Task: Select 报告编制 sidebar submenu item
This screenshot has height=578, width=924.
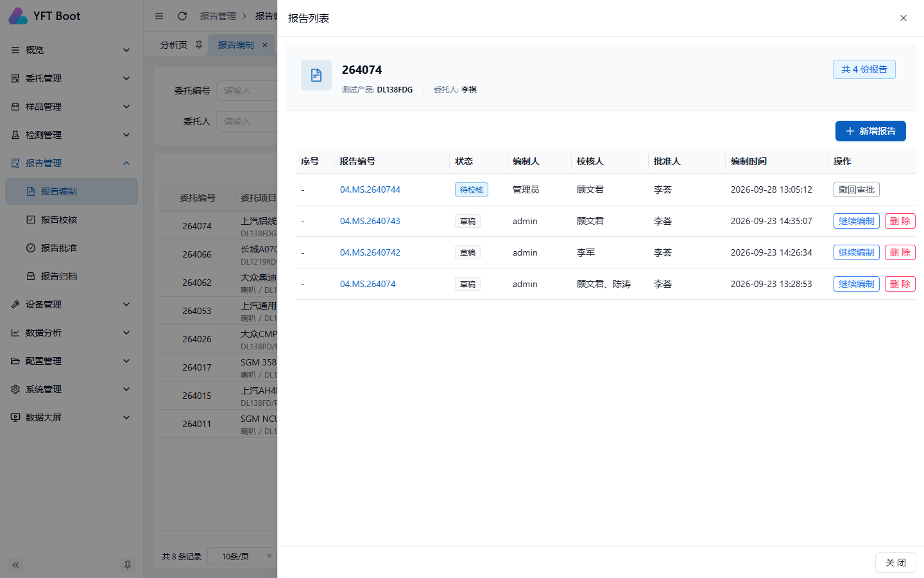Action: (72, 191)
